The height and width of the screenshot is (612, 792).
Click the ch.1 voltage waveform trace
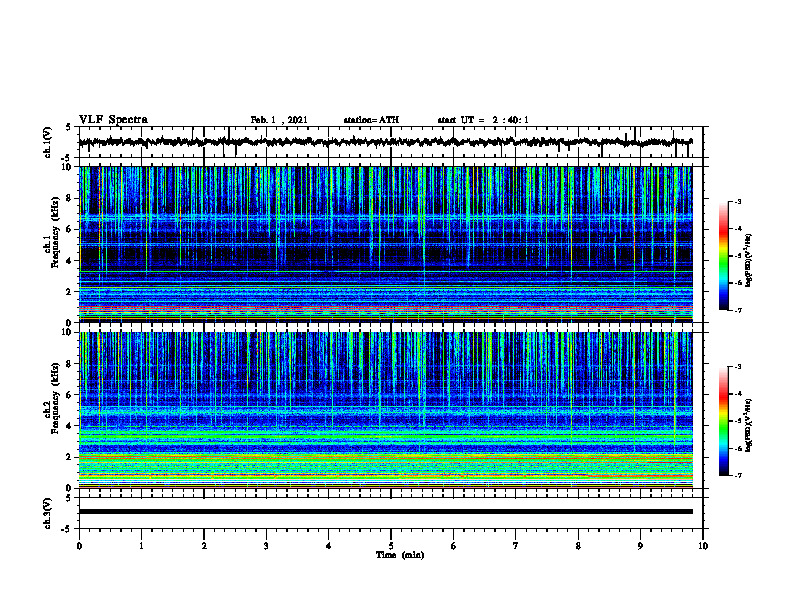385,142
